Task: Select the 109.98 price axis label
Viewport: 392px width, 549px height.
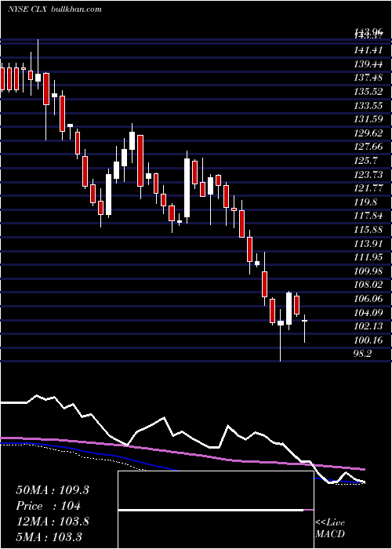Action: point(368,271)
